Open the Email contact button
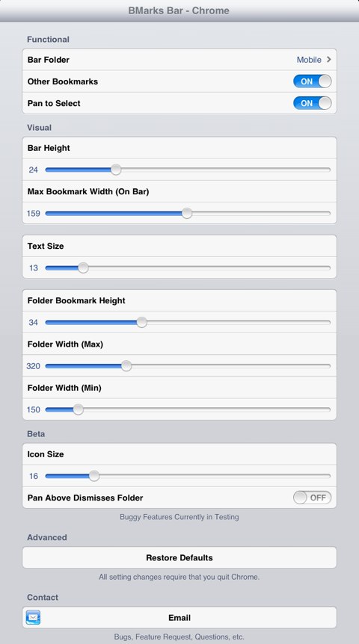The width and height of the screenshot is (359, 644). pos(179,617)
